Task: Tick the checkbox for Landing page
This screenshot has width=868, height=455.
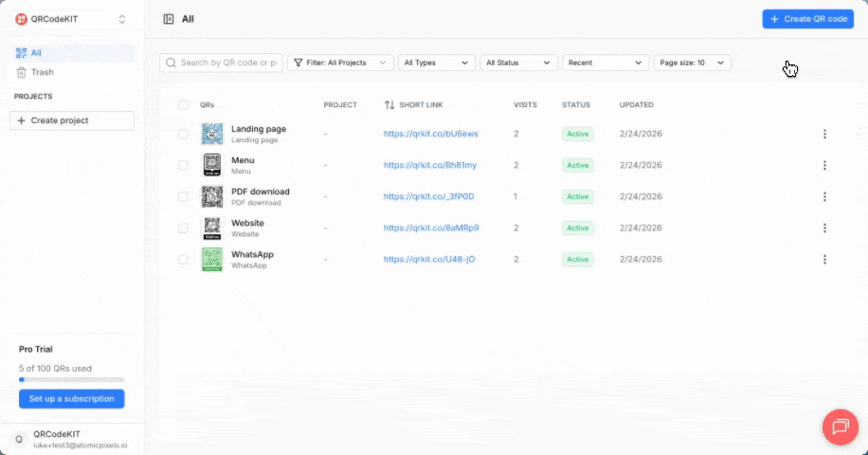Action: pyautogui.click(x=183, y=134)
